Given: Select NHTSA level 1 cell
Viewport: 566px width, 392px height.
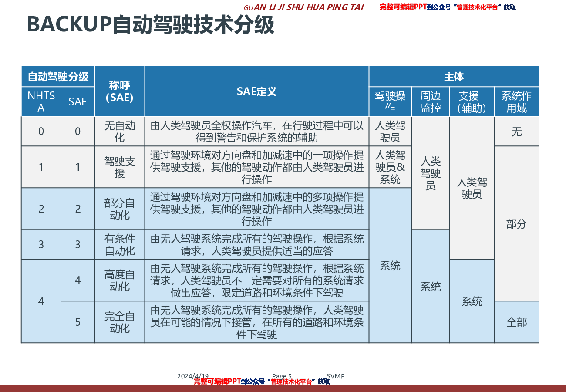Looking at the screenshot, I should [41, 167].
